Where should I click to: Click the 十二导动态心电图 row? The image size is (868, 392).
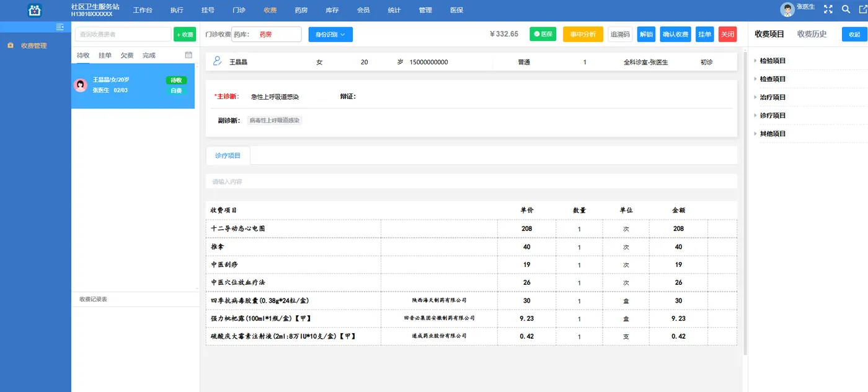[471, 229]
